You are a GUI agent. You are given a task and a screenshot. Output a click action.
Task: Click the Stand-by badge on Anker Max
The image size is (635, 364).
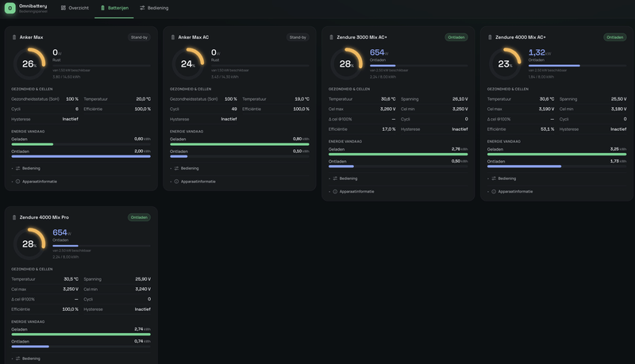point(140,37)
